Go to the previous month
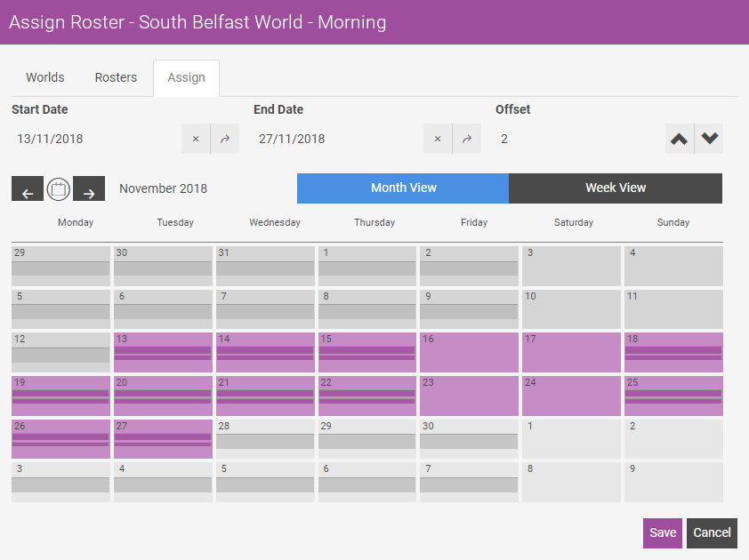 [28, 188]
